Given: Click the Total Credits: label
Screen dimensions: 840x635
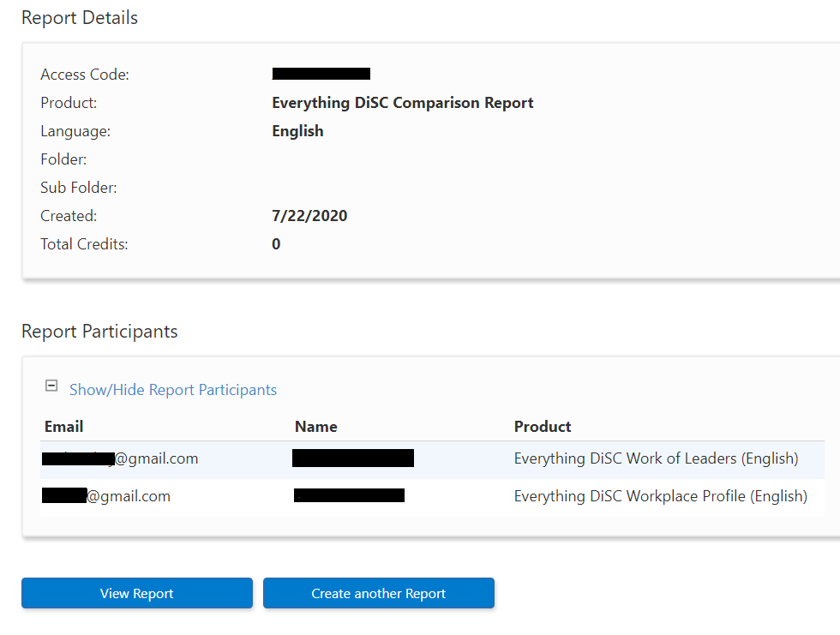Looking at the screenshot, I should coord(85,244).
